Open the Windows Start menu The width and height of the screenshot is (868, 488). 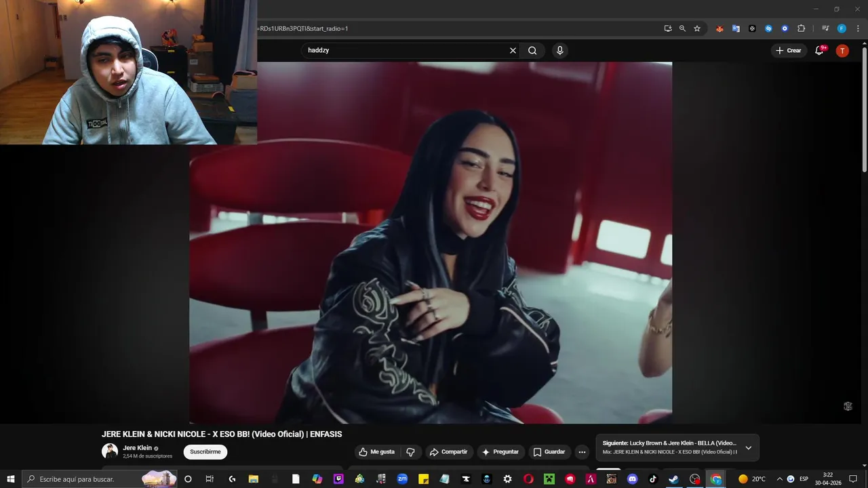pyautogui.click(x=11, y=479)
